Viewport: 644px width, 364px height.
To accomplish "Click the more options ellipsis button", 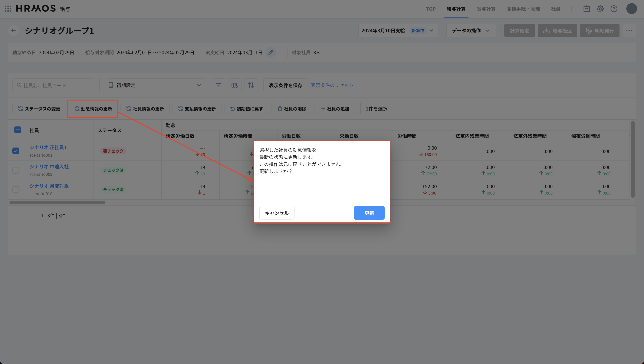I will [x=630, y=30].
